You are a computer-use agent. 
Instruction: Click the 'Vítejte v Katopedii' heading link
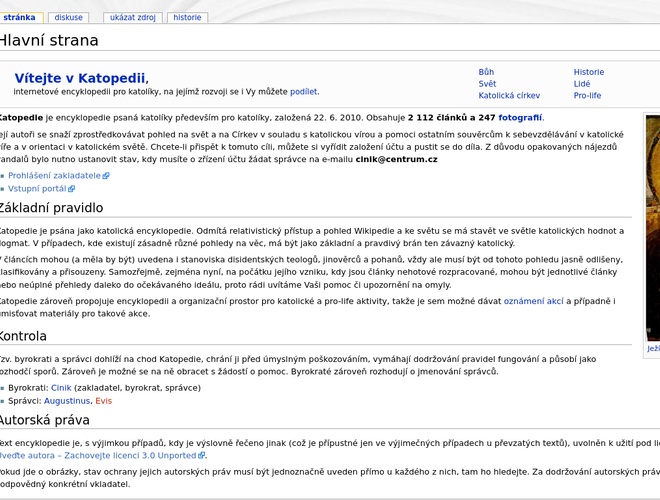tap(80, 78)
